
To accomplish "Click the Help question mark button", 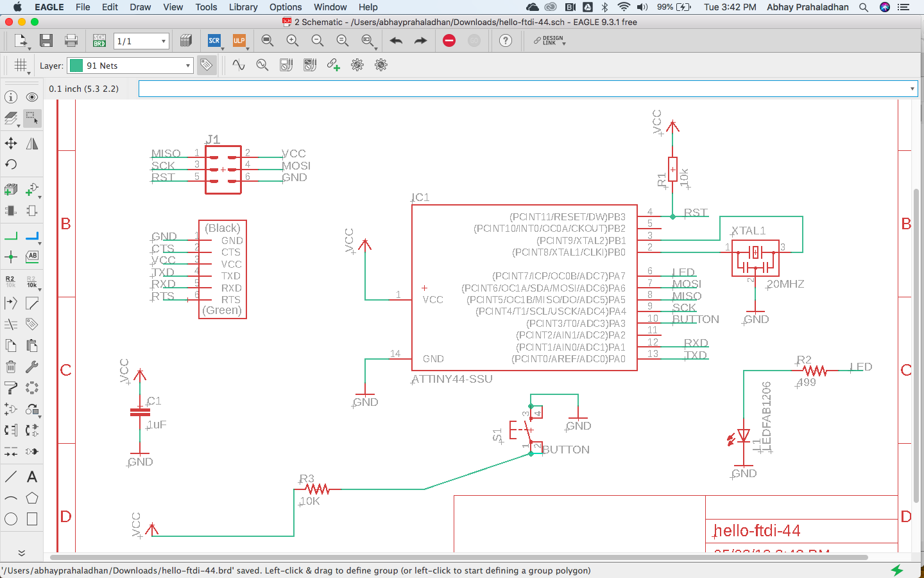I will click(506, 41).
